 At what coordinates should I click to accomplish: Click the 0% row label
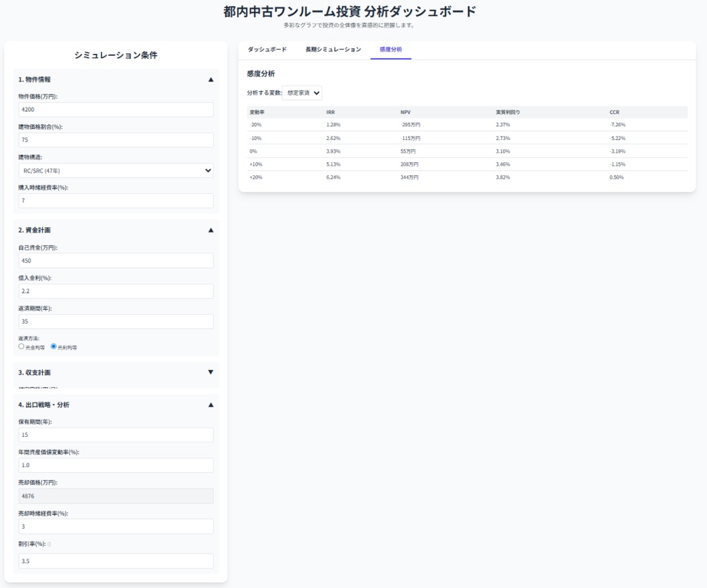[x=253, y=151]
